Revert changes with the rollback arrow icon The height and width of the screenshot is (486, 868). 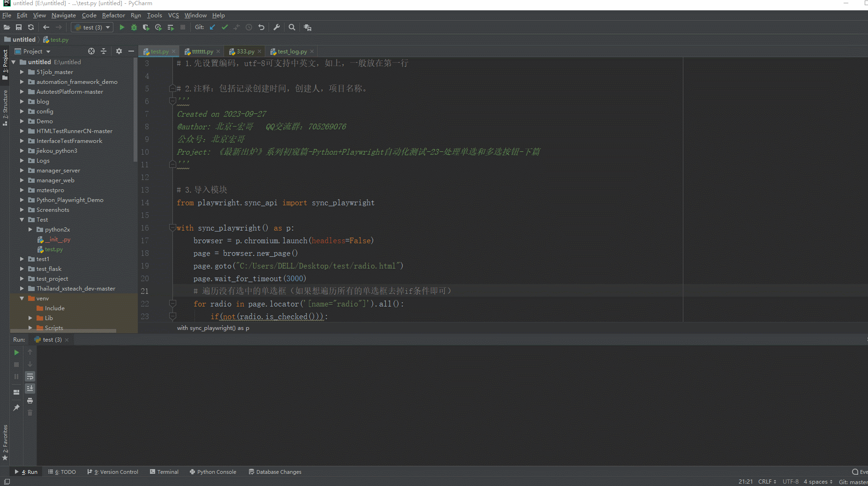[262, 27]
